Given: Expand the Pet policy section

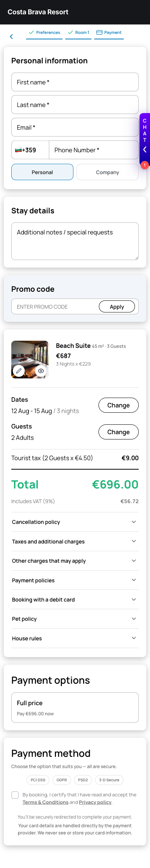Looking at the screenshot, I should (75, 619).
